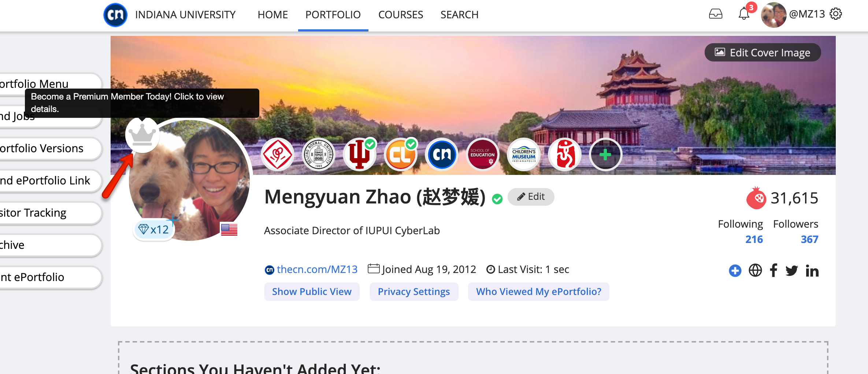This screenshot has width=868, height=374.
Task: Open the website globe icon
Action: coord(755,270)
